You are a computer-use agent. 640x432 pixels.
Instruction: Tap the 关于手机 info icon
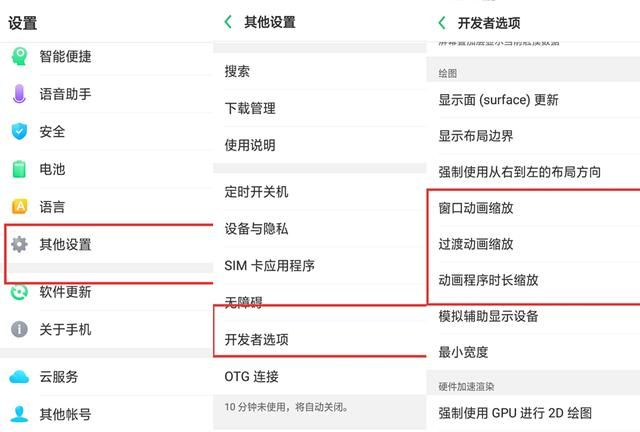point(19,329)
